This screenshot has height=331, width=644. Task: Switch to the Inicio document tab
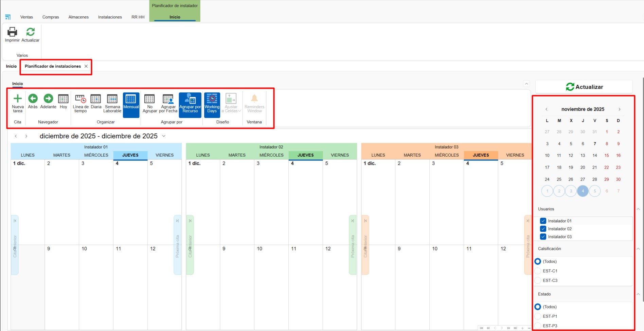(11, 66)
